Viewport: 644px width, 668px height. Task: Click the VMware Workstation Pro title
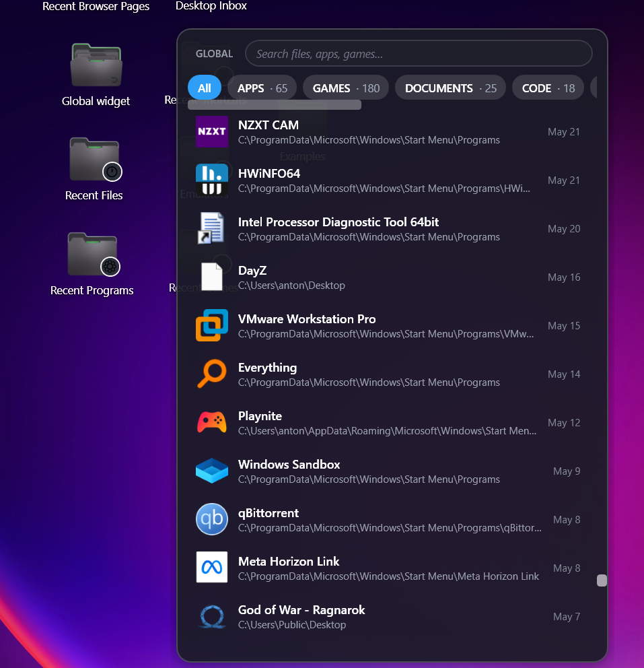tap(307, 319)
